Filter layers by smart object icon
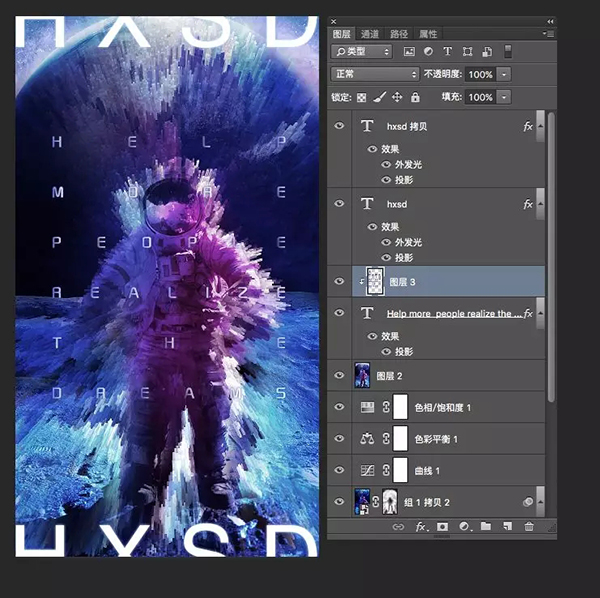Image resolution: width=600 pixels, height=598 pixels. point(487,52)
